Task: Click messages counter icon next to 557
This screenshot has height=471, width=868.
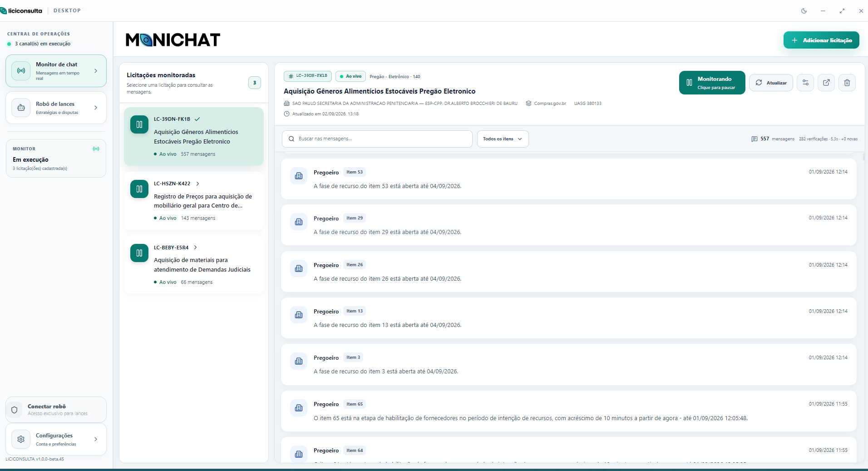Action: click(x=754, y=139)
